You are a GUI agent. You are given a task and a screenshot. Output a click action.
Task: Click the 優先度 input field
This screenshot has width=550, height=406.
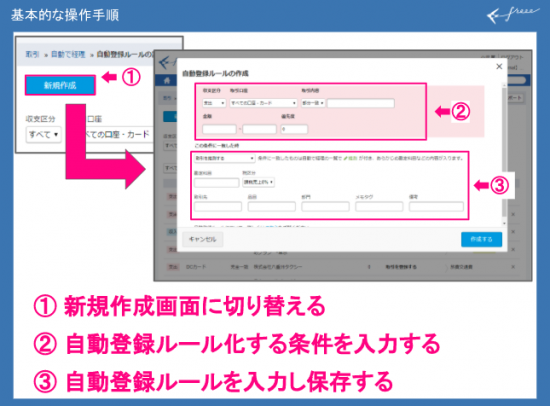coord(294,129)
